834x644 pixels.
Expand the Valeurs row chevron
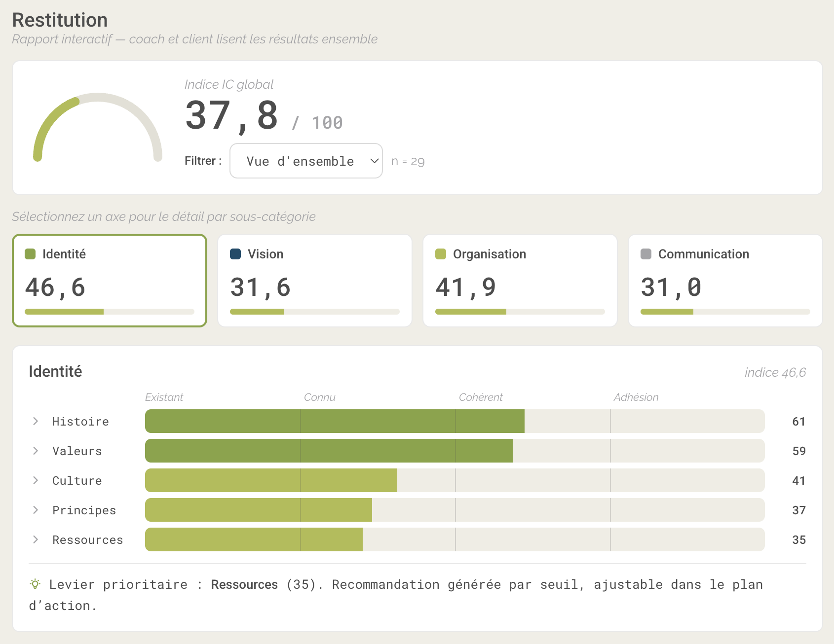[x=36, y=451]
